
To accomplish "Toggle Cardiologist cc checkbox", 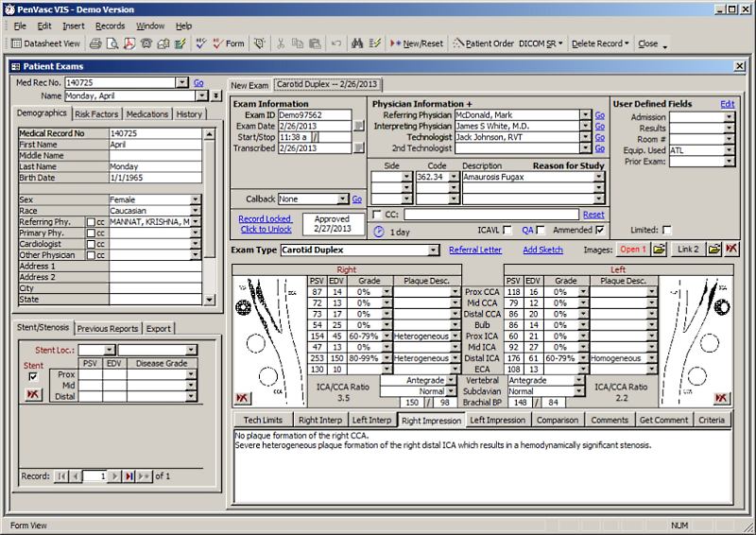I will (x=91, y=244).
